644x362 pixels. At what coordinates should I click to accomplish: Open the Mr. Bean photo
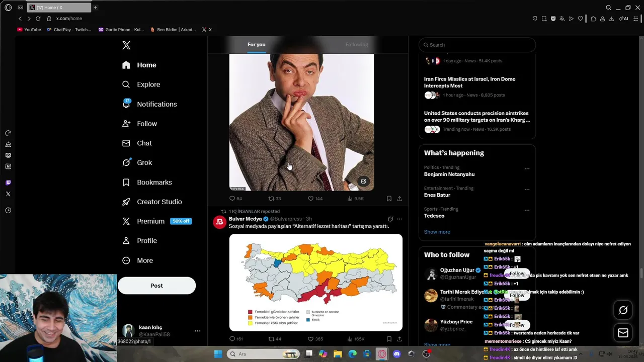coord(301,122)
